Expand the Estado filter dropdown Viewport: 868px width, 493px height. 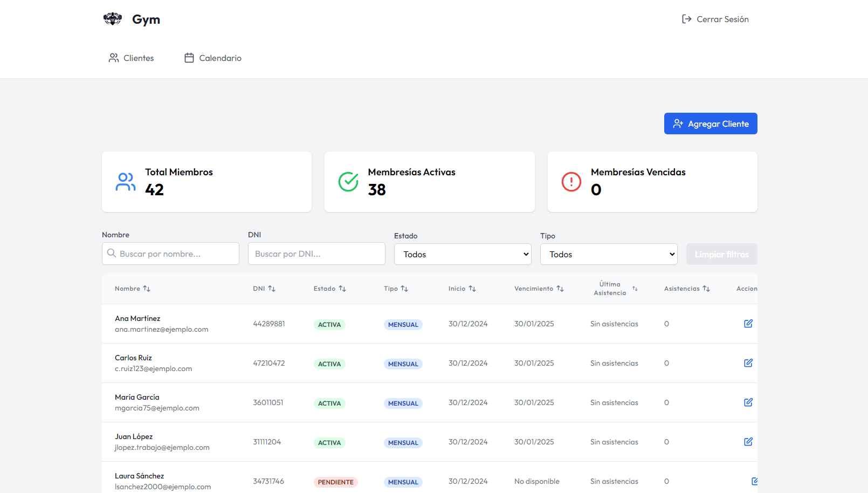point(463,254)
